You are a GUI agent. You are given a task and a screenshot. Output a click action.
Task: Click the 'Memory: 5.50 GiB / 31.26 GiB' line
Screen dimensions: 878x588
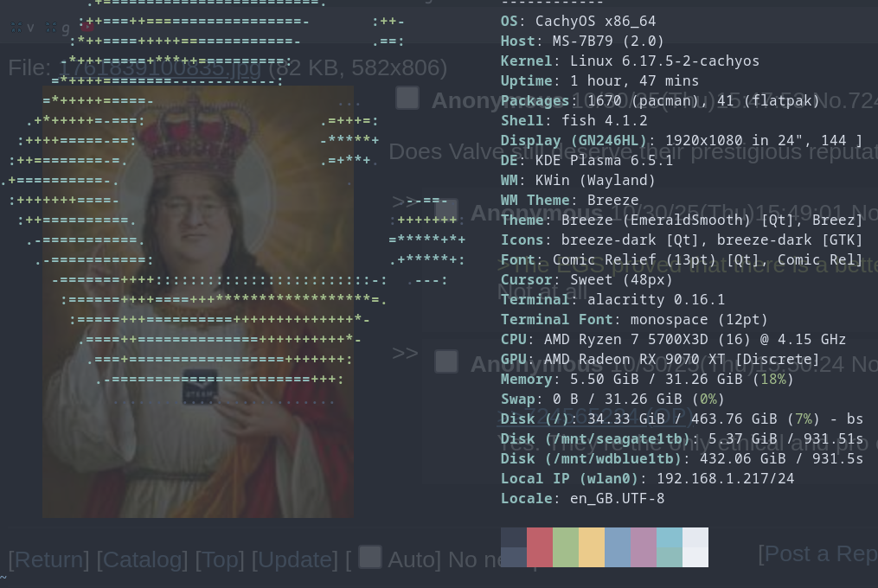(x=647, y=380)
